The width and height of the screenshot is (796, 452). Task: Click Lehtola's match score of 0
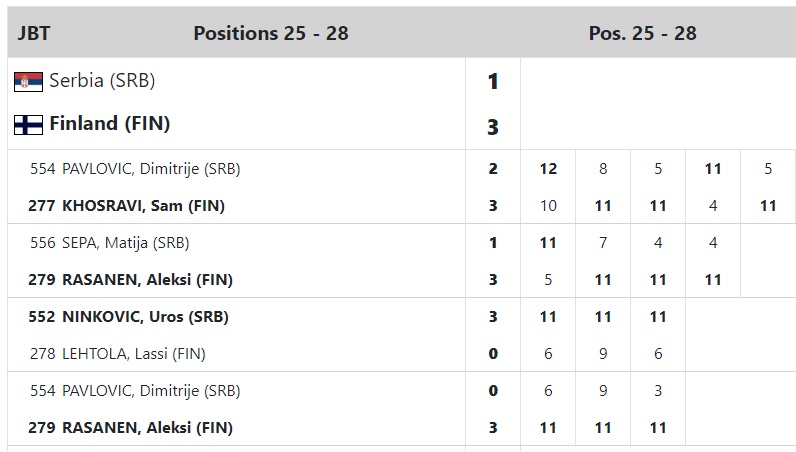(493, 354)
